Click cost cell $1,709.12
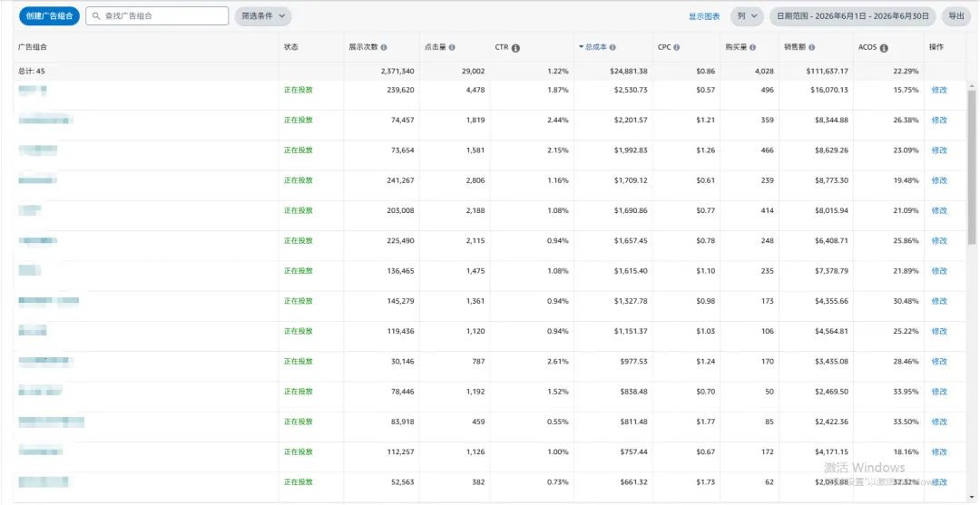Viewport: 980px width, 505px height. (x=631, y=180)
